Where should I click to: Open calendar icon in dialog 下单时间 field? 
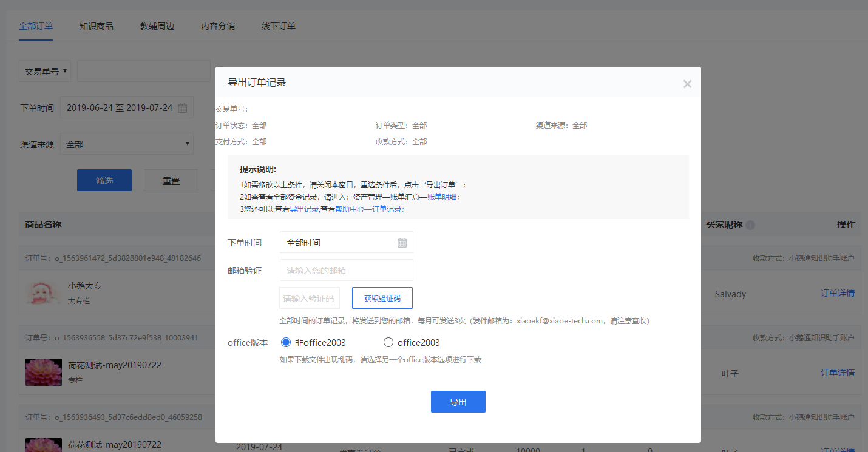click(x=402, y=243)
